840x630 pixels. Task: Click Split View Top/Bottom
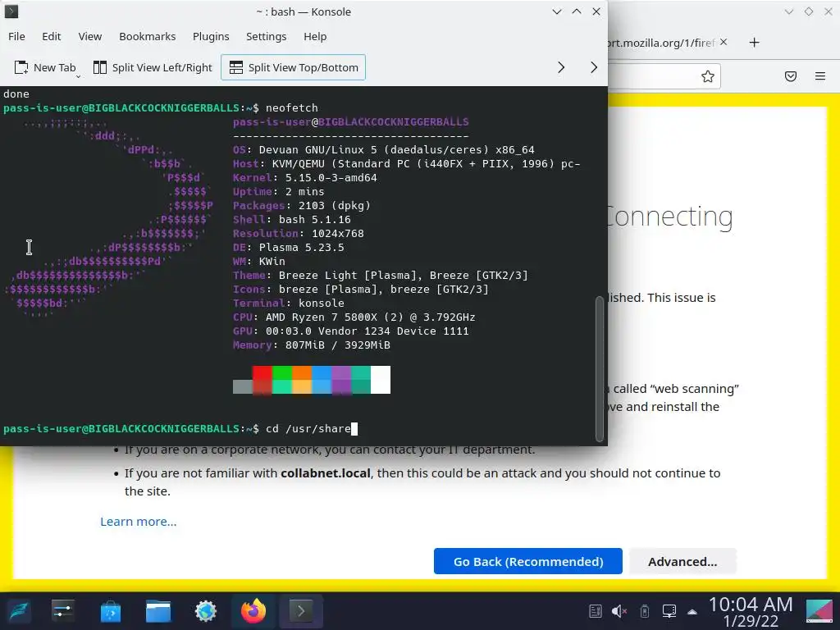coord(294,67)
